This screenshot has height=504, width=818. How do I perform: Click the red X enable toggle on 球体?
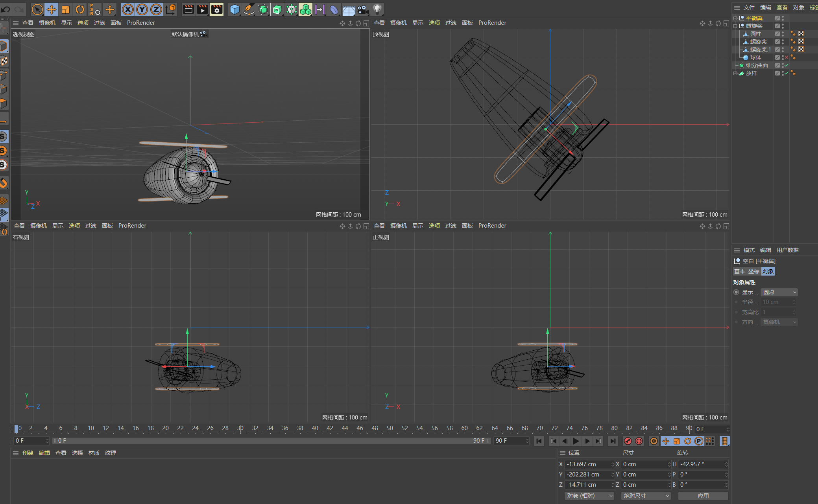787,57
